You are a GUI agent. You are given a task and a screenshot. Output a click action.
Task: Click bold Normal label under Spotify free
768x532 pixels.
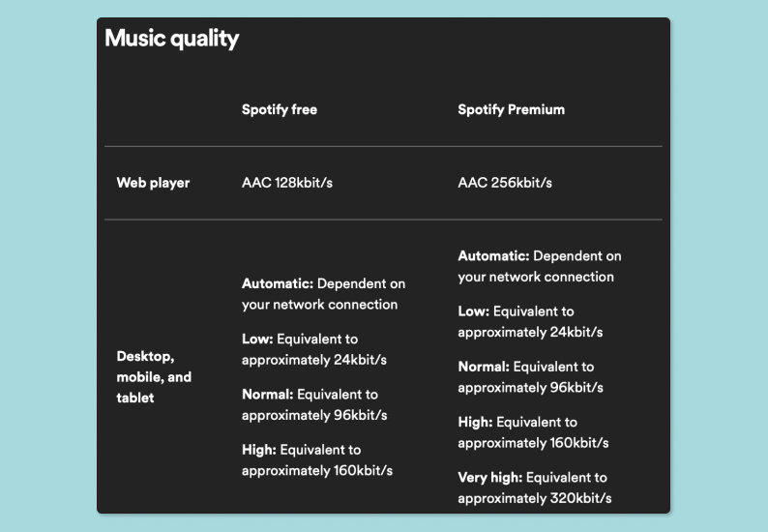pyautogui.click(x=267, y=394)
